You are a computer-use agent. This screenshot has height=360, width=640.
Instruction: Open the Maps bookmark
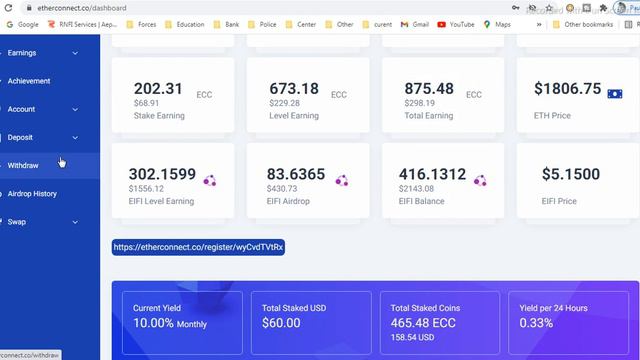point(497,24)
